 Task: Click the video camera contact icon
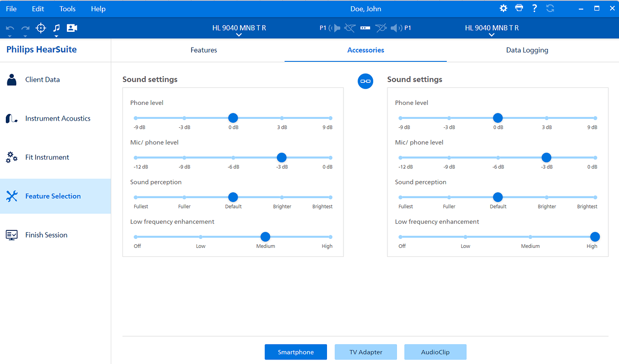point(72,28)
